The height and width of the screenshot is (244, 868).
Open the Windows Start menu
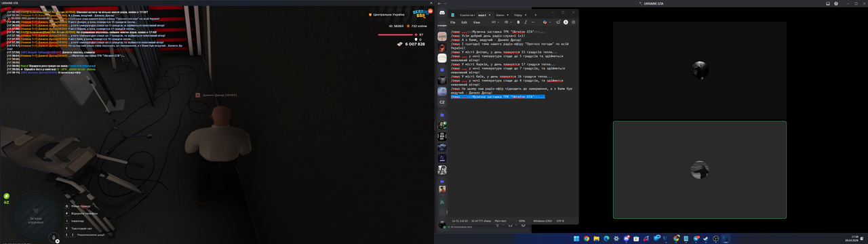tap(576, 239)
